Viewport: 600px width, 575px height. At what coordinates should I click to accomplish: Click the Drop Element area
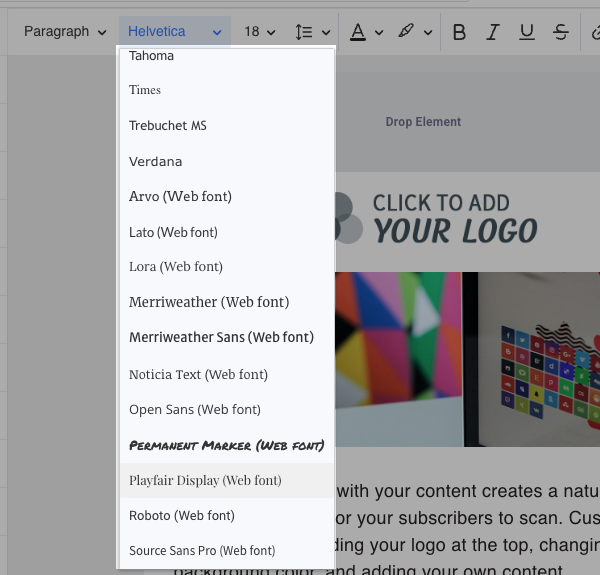point(423,122)
